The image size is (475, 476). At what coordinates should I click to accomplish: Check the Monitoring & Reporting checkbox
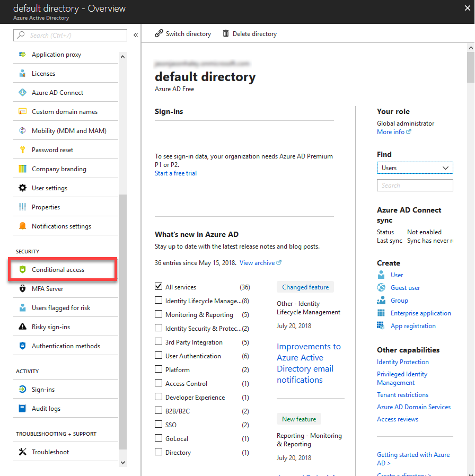point(158,314)
